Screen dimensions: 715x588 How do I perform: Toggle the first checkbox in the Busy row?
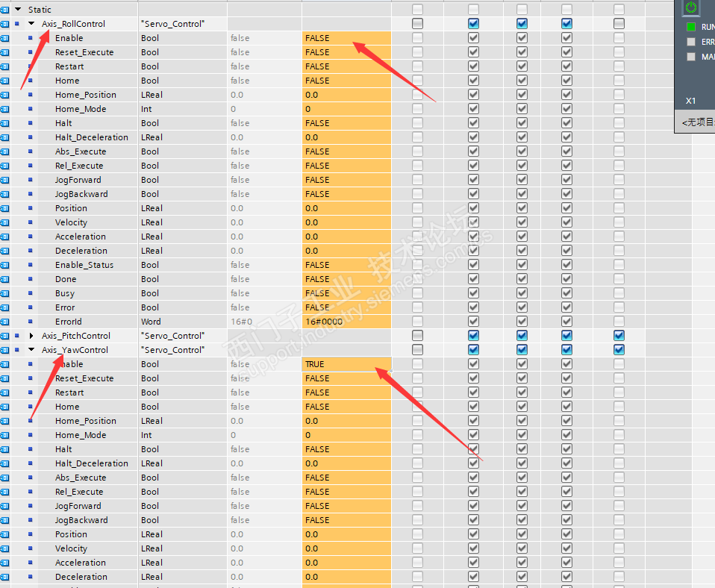(x=417, y=293)
